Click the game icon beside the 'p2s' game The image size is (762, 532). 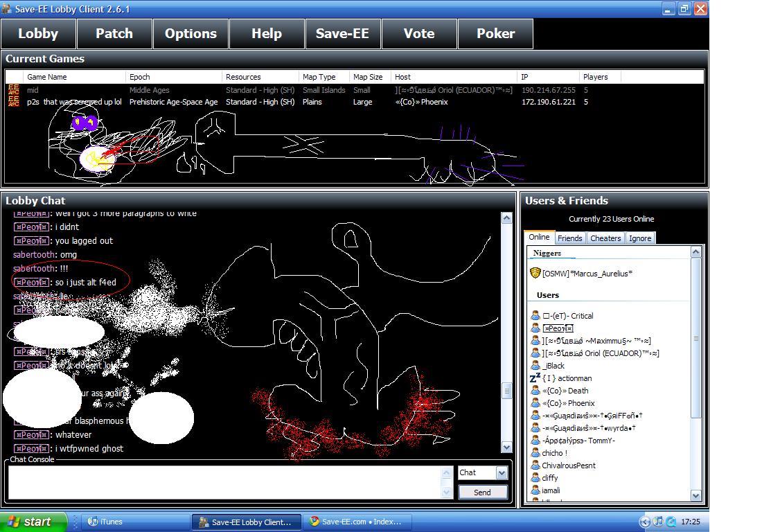click(x=14, y=102)
